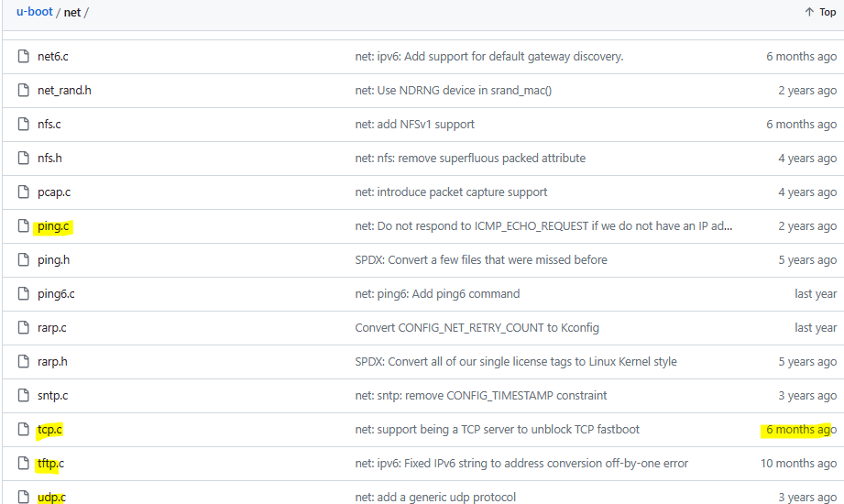
Task: Click '2 years ago' in ping.c row
Action: pyautogui.click(x=807, y=226)
